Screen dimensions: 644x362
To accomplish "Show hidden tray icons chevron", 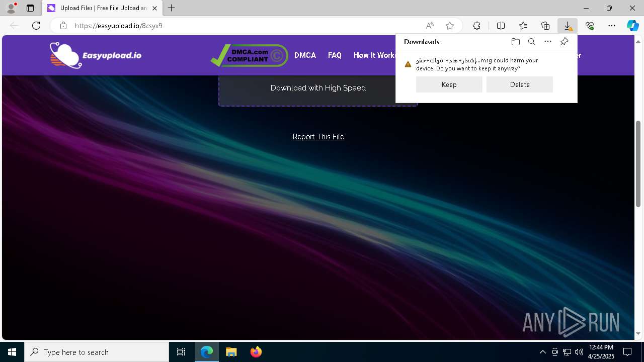I will pyautogui.click(x=542, y=352).
